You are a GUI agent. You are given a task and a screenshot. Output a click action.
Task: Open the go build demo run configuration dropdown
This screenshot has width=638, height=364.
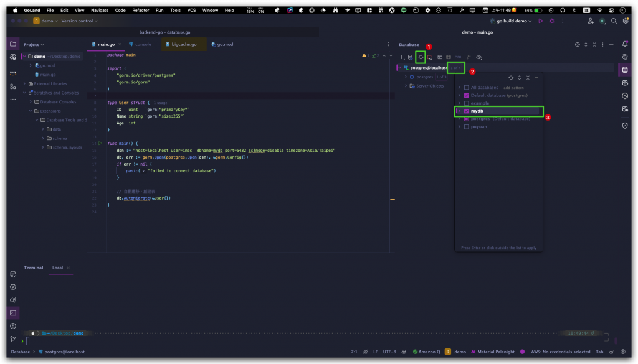[x=512, y=21]
